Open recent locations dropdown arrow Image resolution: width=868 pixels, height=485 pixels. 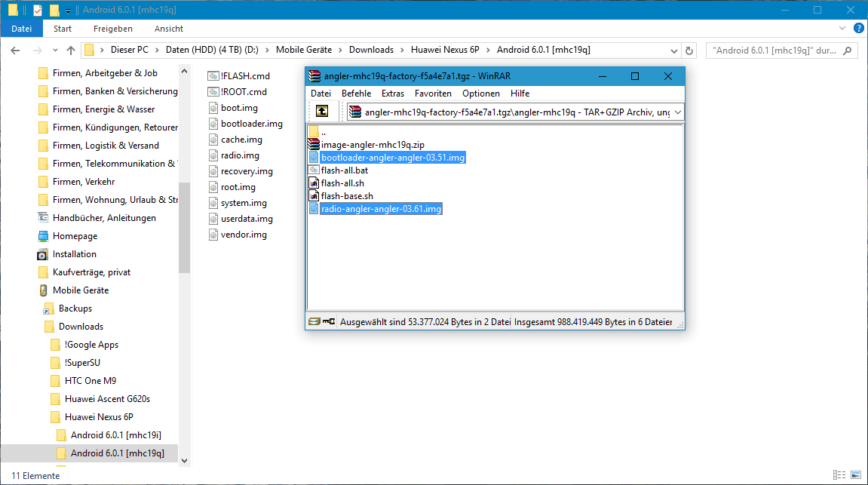55,51
